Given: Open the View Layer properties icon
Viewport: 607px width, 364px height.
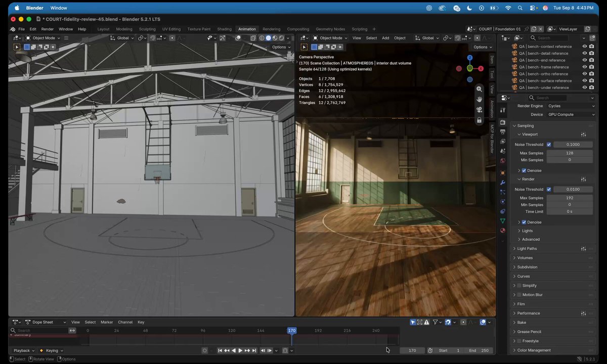Looking at the screenshot, I should [x=503, y=142].
